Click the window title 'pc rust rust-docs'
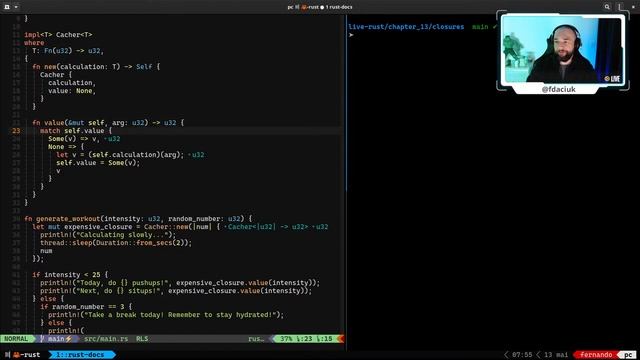 point(320,7)
